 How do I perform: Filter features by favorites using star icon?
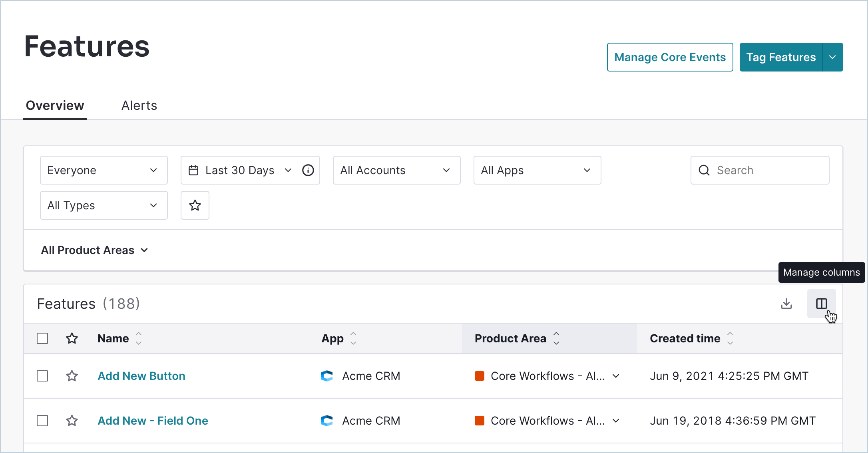(x=195, y=205)
